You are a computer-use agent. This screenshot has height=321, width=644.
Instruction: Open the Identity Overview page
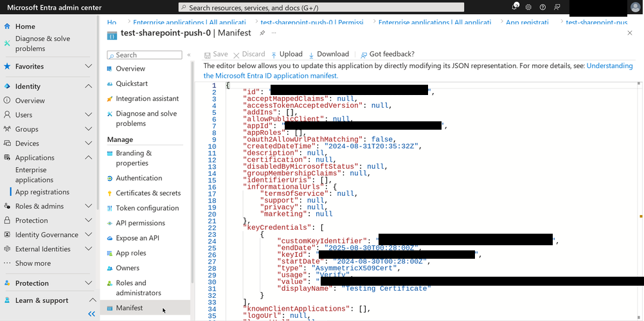pyautogui.click(x=30, y=101)
